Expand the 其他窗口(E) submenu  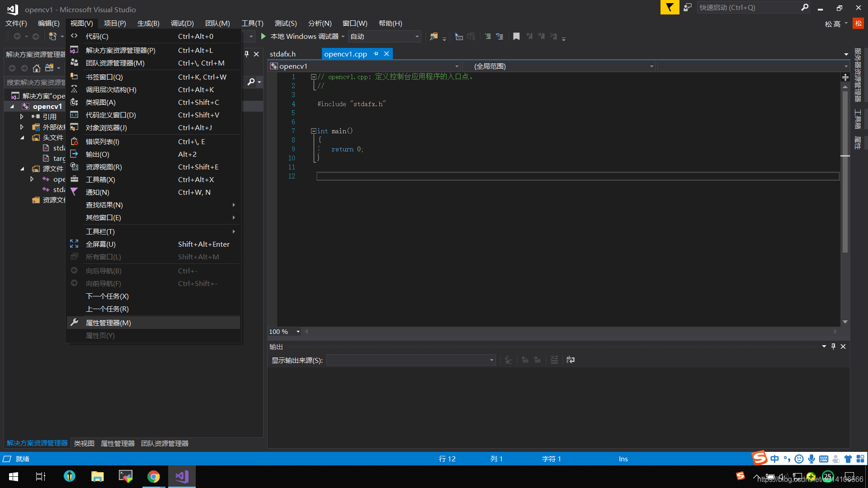153,217
